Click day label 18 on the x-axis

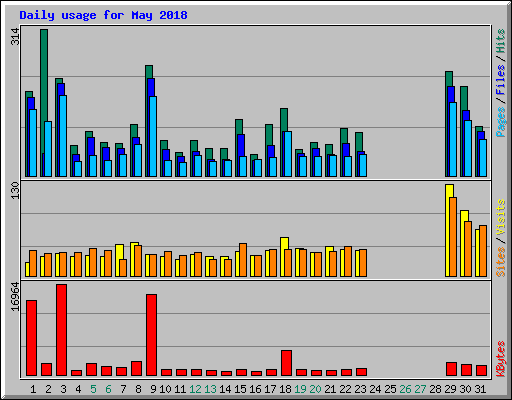[x=285, y=389]
